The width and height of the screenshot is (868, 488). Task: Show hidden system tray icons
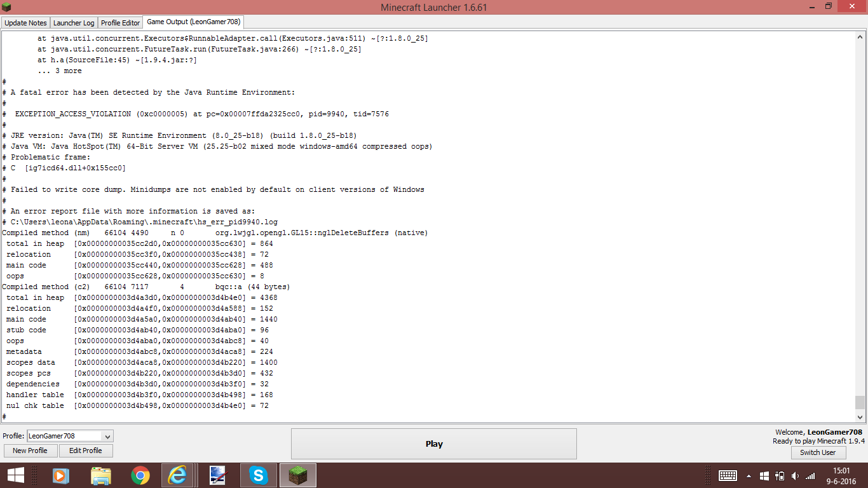coord(749,475)
